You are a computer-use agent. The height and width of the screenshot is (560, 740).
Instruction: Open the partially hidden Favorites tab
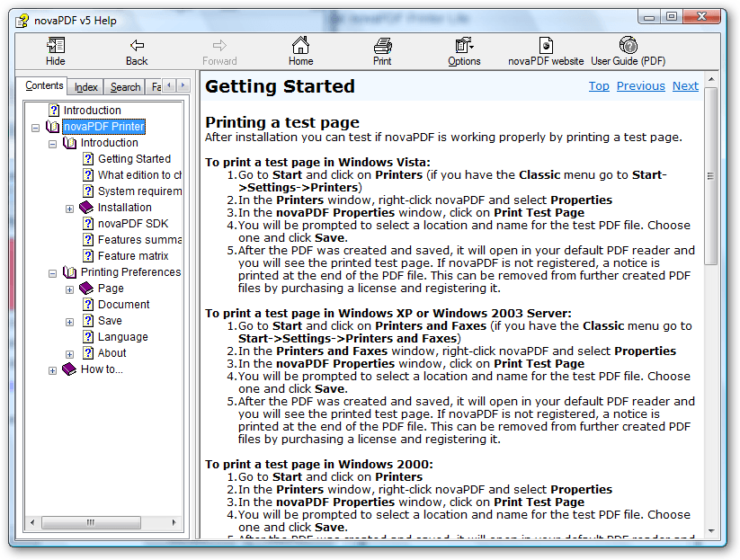(x=156, y=87)
